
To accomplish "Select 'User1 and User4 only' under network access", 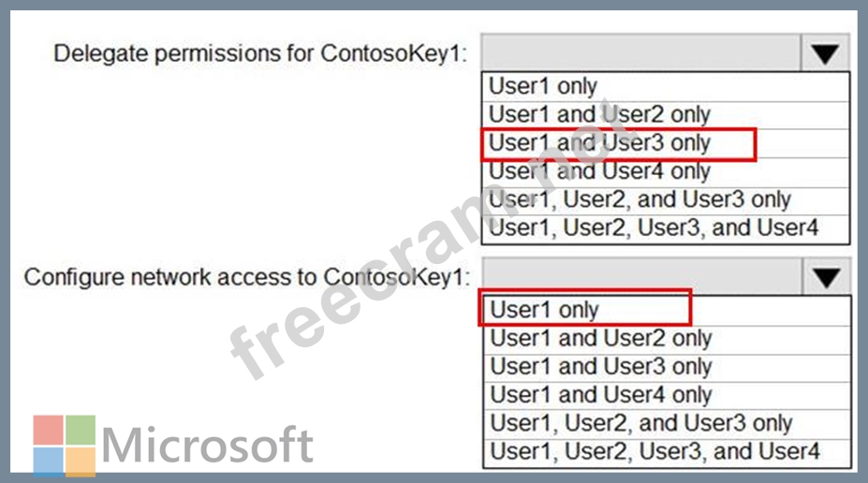I will tap(600, 394).
